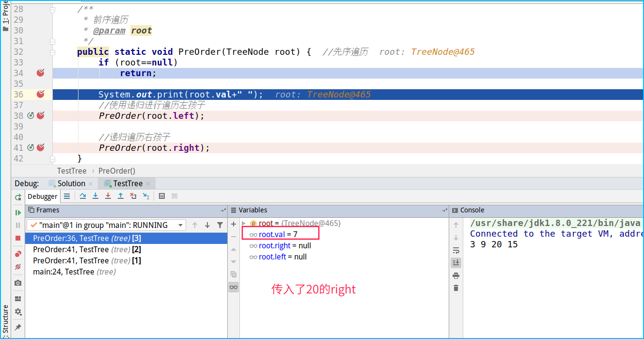Hide the Frames panel
Image resolution: width=644 pixels, height=339 pixels.
[x=223, y=210]
